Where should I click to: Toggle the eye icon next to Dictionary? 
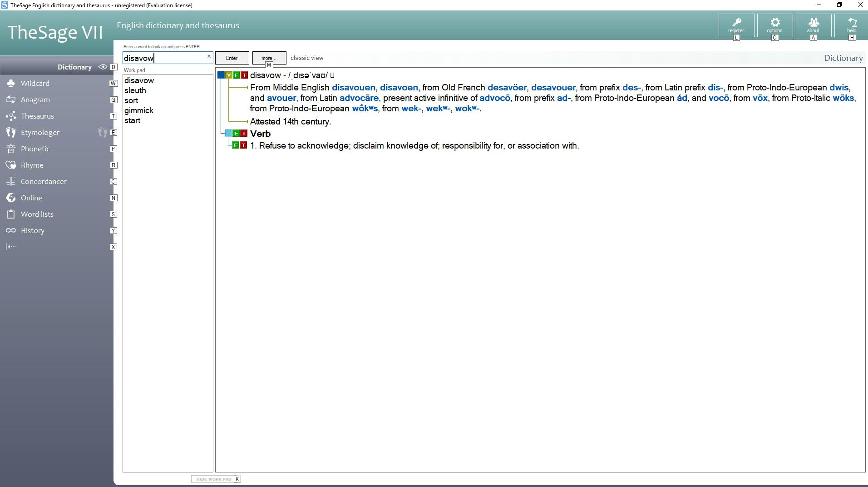(103, 67)
